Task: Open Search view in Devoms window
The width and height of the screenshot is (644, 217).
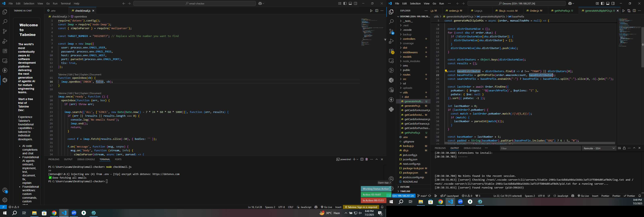Action: click(391, 22)
